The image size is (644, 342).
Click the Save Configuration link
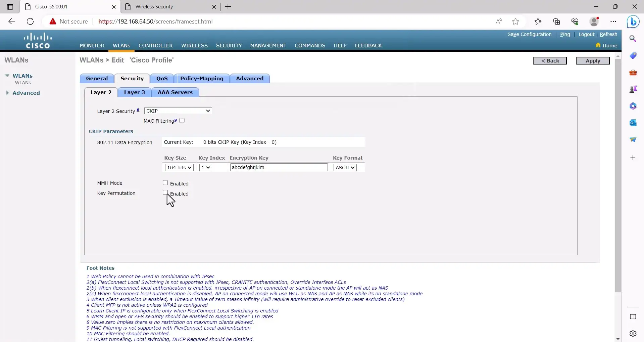529,34
